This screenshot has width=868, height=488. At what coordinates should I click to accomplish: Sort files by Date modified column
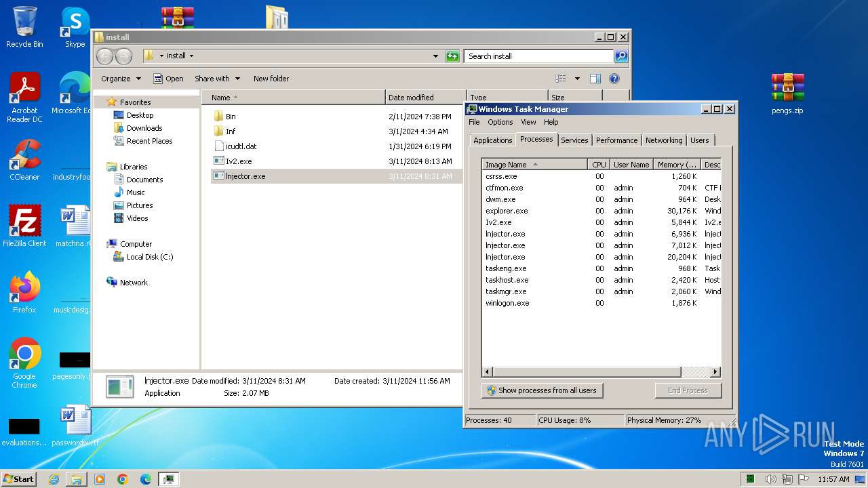(425, 98)
